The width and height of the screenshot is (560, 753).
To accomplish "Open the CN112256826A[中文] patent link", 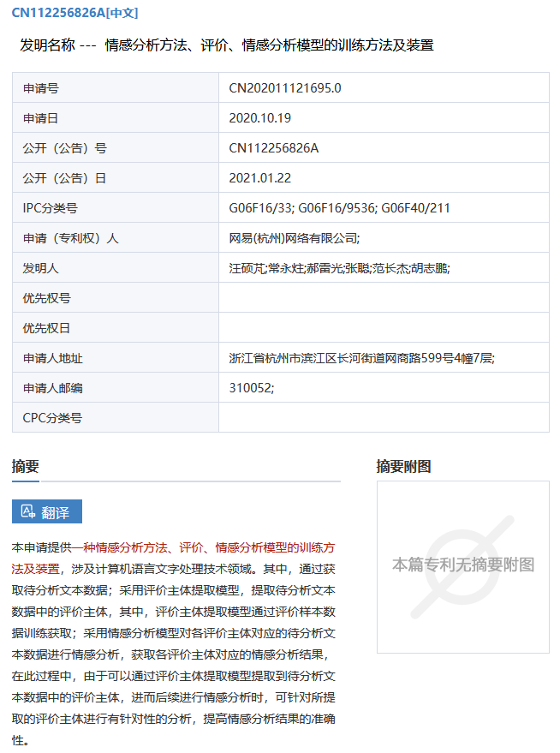I will 74,13.
